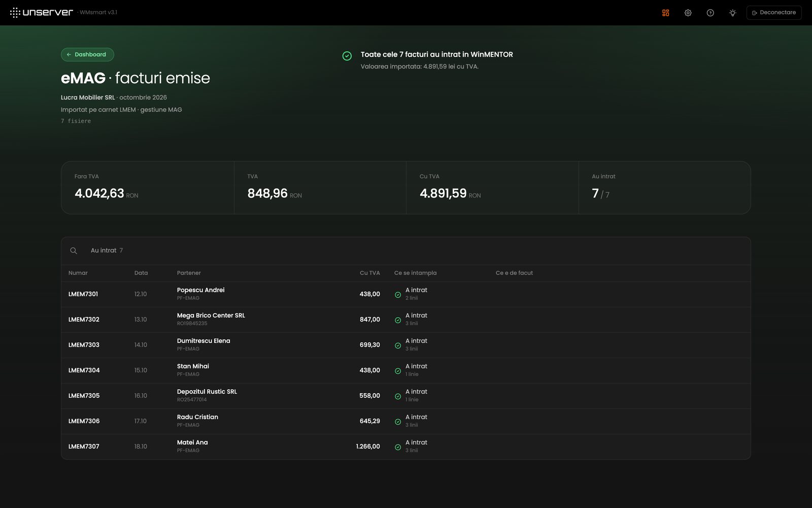Click the 'Partener' column header
812x508 pixels.
(x=189, y=273)
